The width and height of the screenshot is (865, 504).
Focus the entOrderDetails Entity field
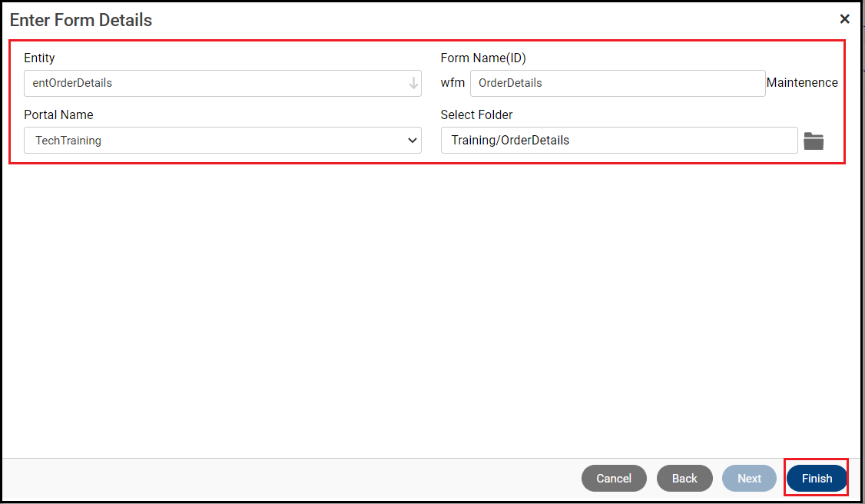click(215, 83)
